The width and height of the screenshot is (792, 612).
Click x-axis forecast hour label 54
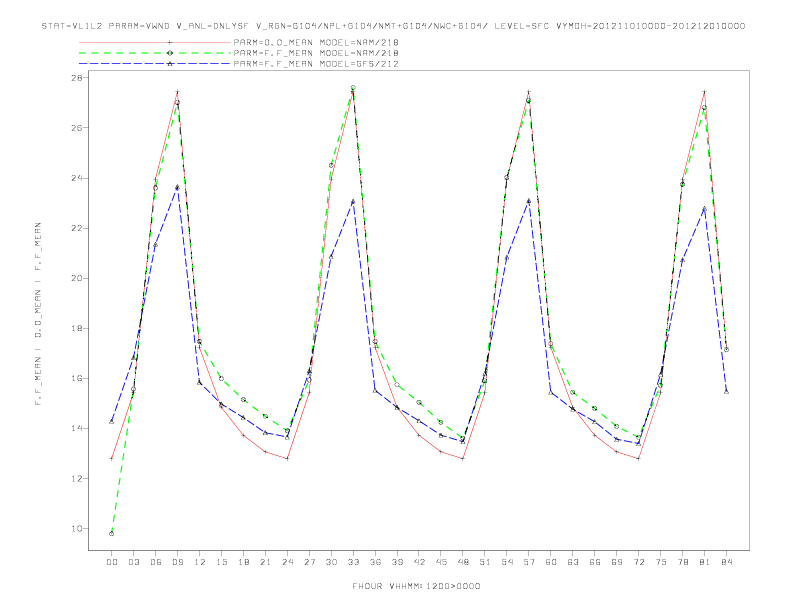(507, 562)
